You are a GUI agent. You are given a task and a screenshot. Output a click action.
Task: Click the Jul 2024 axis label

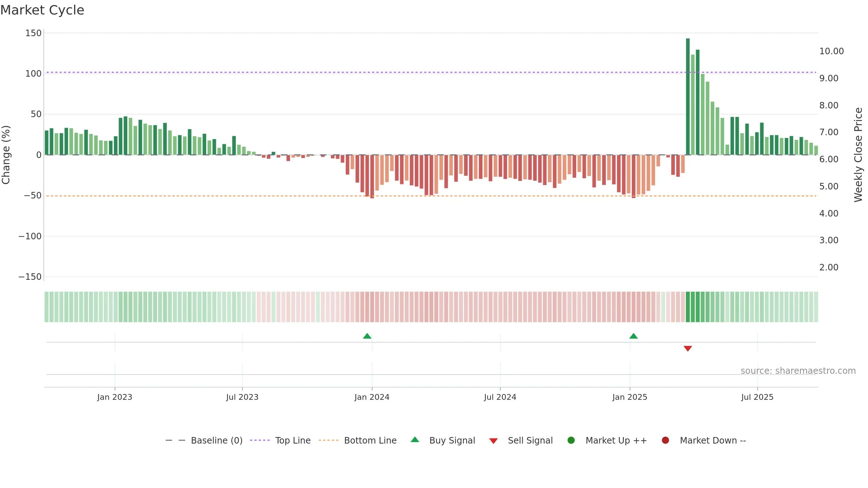[500, 397]
